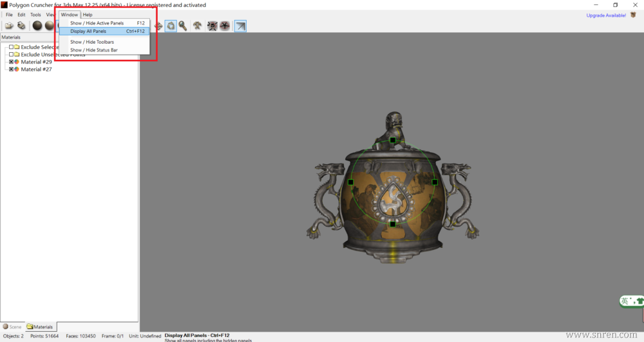Select the smooth shaded sphere display mode
644x342 pixels.
point(50,26)
